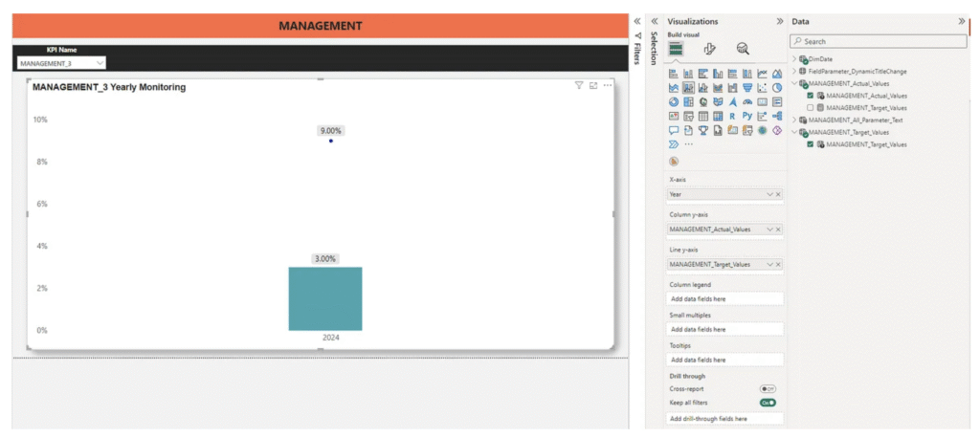Turn on the Cross-report toggle

pos(767,389)
